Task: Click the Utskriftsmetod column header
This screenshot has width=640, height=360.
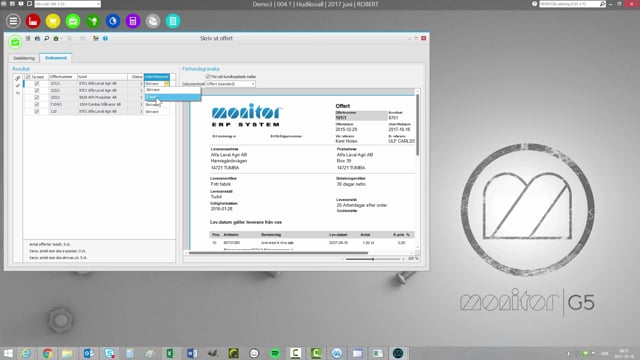Action: click(157, 77)
